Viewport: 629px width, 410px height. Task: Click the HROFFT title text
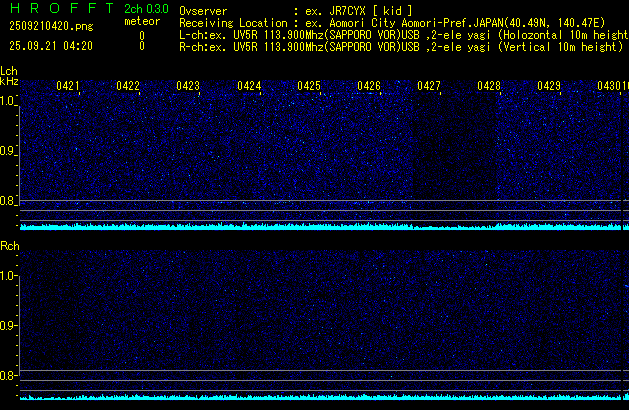click(x=60, y=9)
